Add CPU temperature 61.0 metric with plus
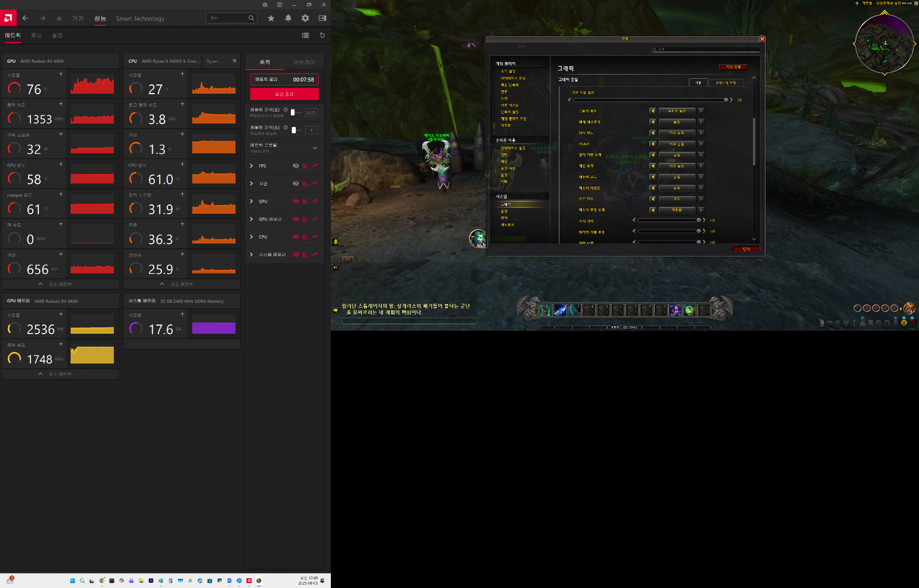The width and height of the screenshot is (919, 588). point(183,164)
